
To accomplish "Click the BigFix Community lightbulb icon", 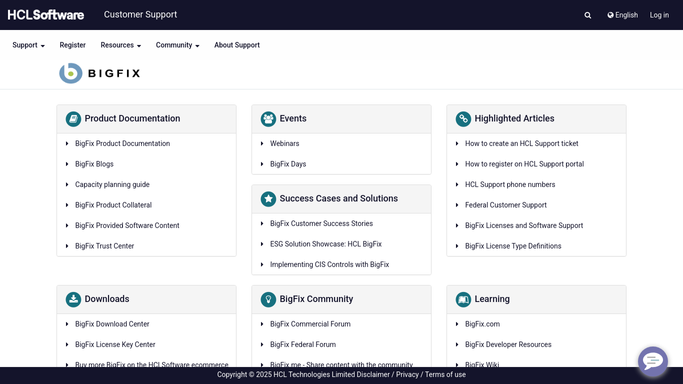I will click(268, 299).
